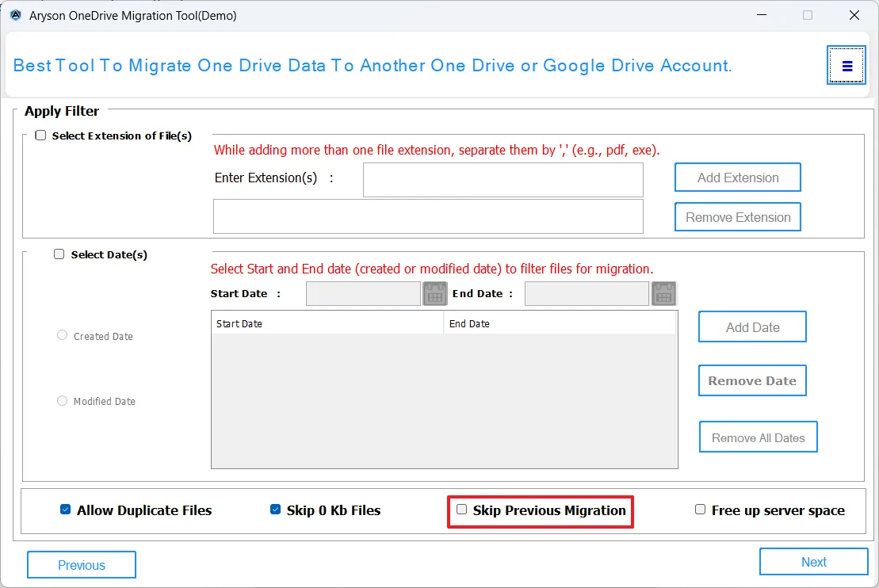The width and height of the screenshot is (879, 588).
Task: Tick the Select Date(s) checkbox
Action: point(59,254)
